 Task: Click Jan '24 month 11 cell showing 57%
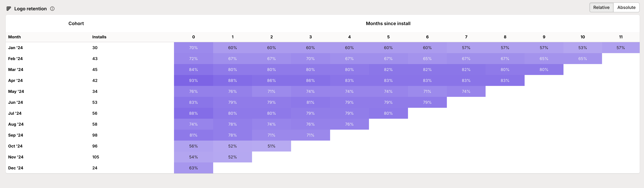point(621,48)
